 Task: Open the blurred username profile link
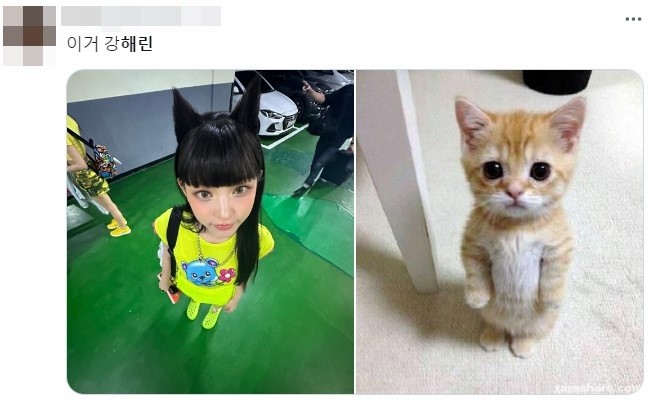[141, 16]
